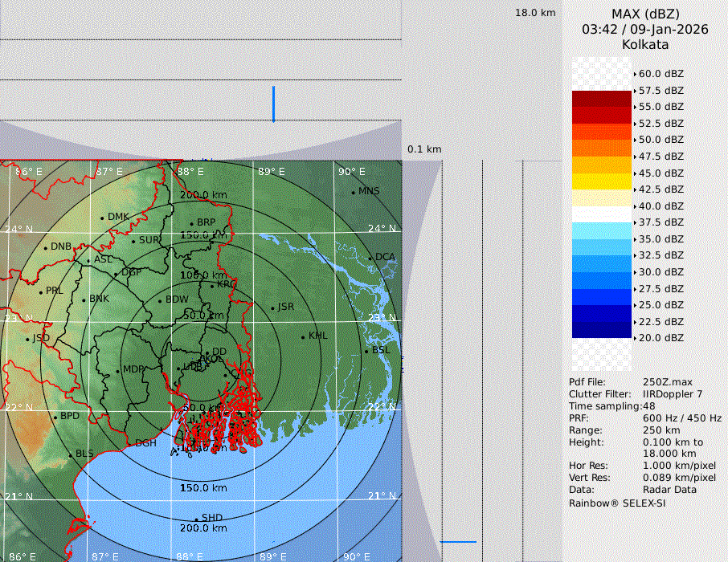Pick the light cyan 35.0 dBZ swatch
Image resolution: width=728 pixels, height=562 pixels.
602,231
